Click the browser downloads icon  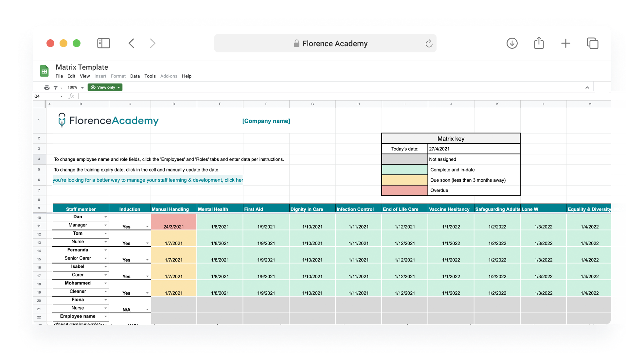512,43
